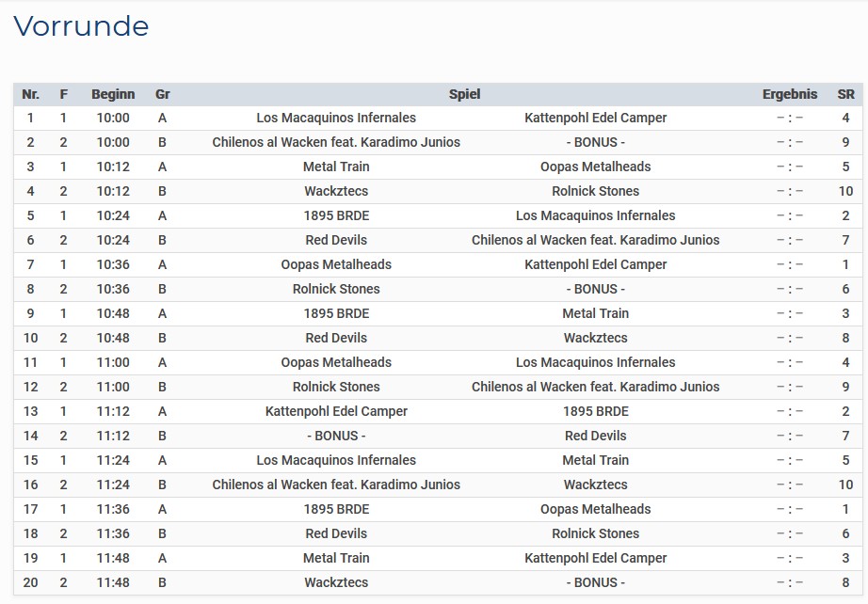868x604 pixels.
Task: Click '- BONUS -' in match 8
Action: point(596,289)
